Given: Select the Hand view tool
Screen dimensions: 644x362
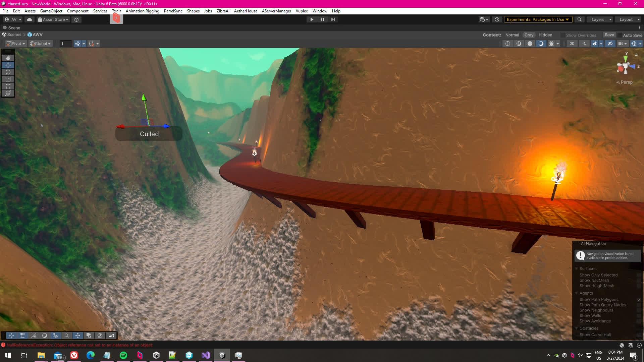Looking at the screenshot, I should point(8,58).
